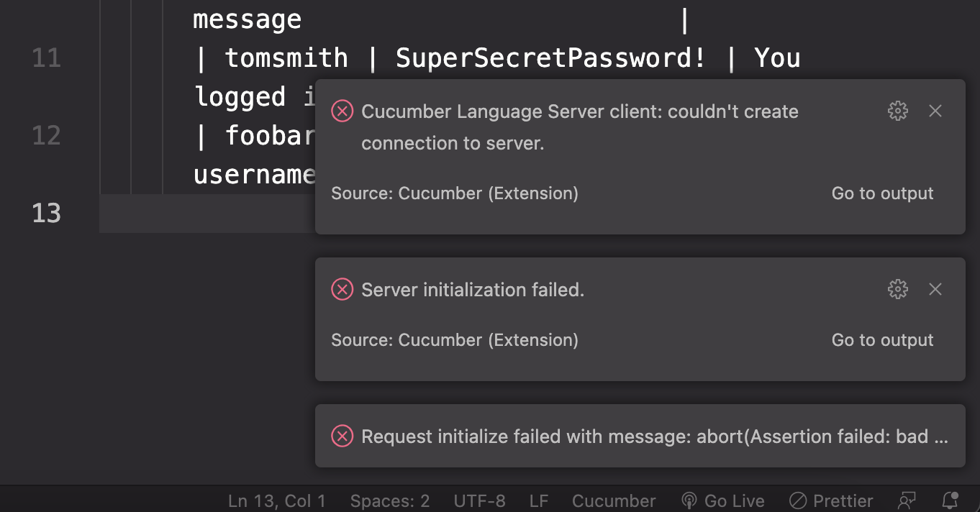This screenshot has width=980, height=512.
Task: Open the Go Live broadcast icon
Action: [x=690, y=500]
